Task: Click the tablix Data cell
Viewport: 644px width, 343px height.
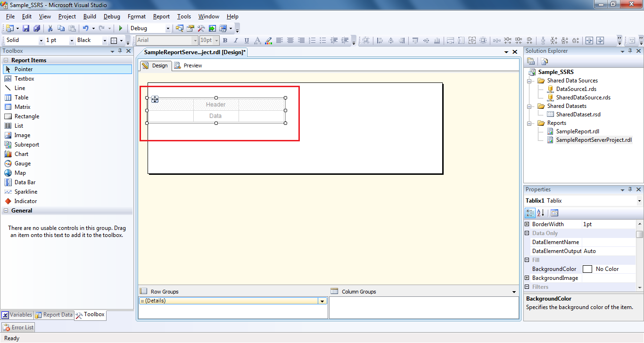Action: tap(216, 116)
